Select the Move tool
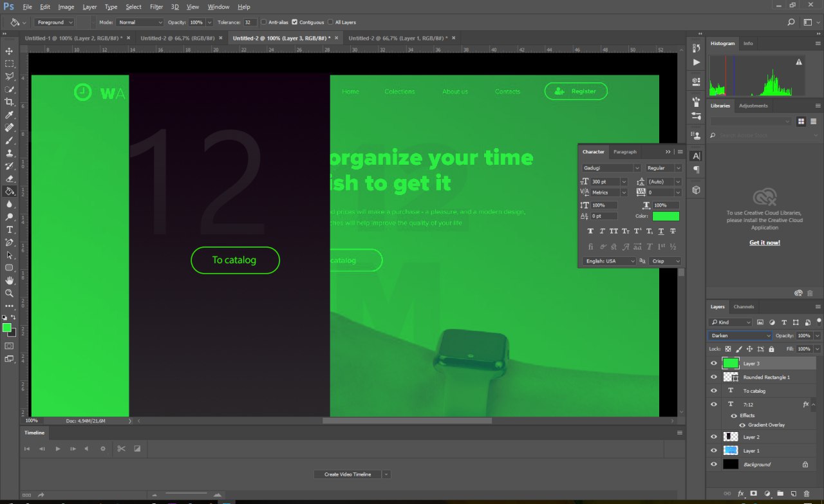Image resolution: width=824 pixels, height=504 pixels. point(9,51)
